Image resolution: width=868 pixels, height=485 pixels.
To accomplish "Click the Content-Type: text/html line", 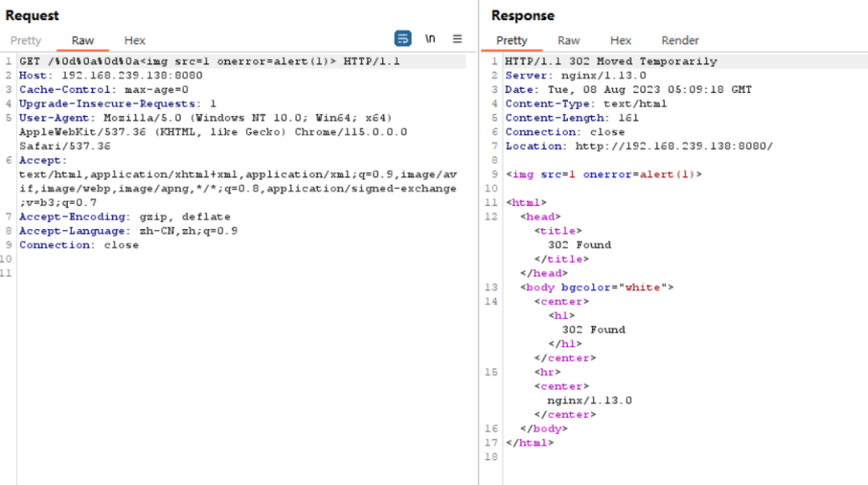I will [586, 104].
